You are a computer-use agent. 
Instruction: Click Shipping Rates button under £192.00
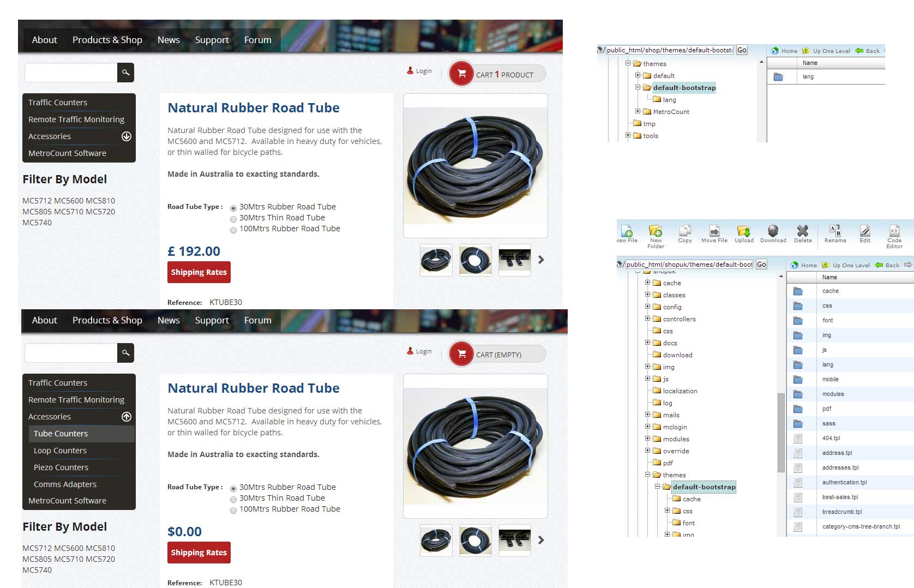coord(199,272)
